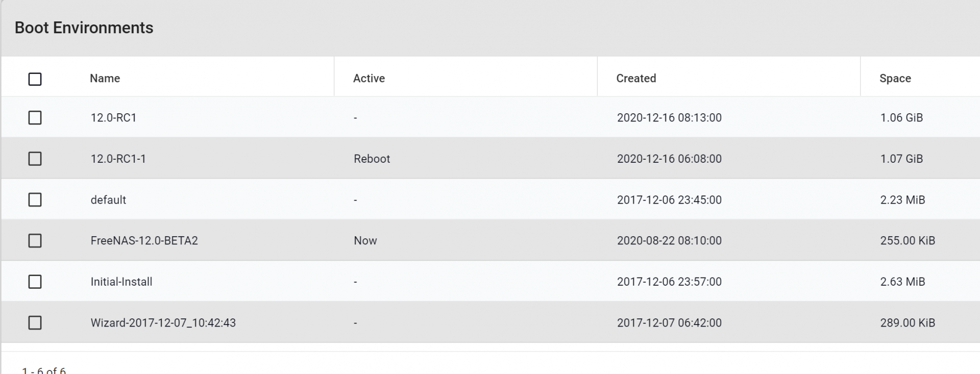
Task: Select the 12.0-RC1-1 row checkbox
Action: pyautogui.click(x=35, y=159)
